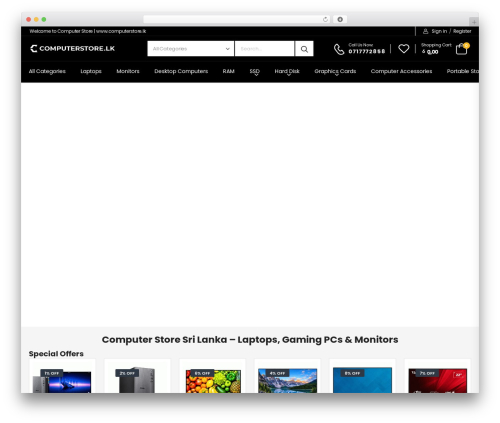The height and width of the screenshot is (423, 500).
Task: Open the 8% OFF blue-screen monitor product
Action: coord(362,376)
